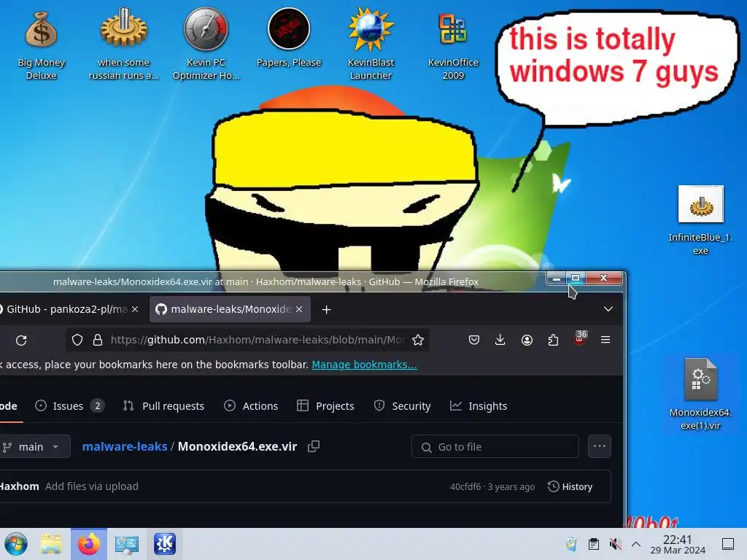
Task: Click the Go to file search field
Action: (495, 447)
